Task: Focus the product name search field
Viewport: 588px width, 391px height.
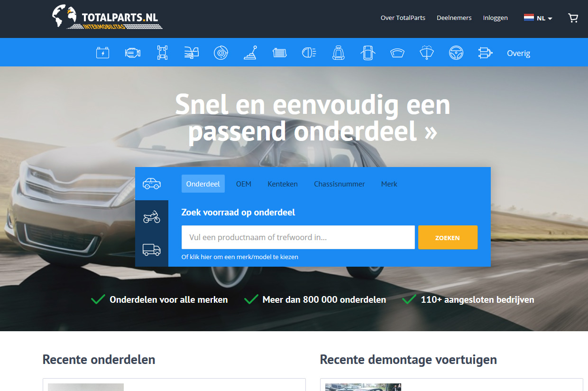Action: click(x=298, y=237)
